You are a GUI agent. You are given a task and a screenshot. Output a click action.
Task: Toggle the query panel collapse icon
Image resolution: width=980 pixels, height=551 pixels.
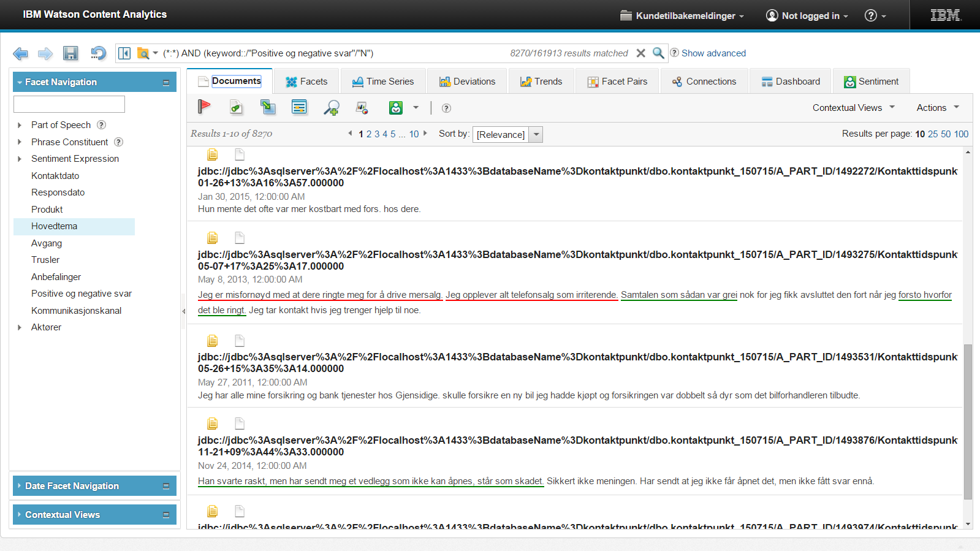[124, 53]
